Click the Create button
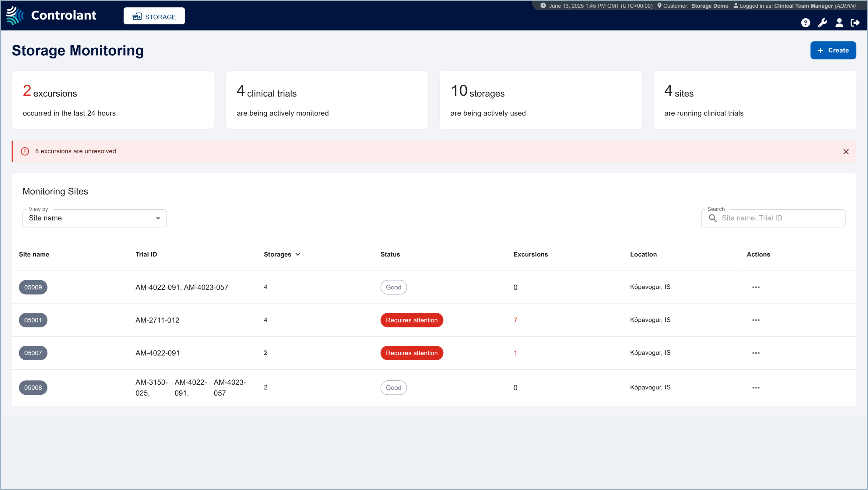868x490 pixels. pos(833,50)
